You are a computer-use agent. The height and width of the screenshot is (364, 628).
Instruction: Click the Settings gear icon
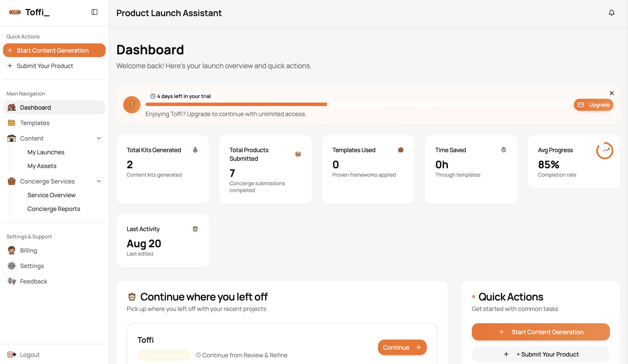click(11, 266)
